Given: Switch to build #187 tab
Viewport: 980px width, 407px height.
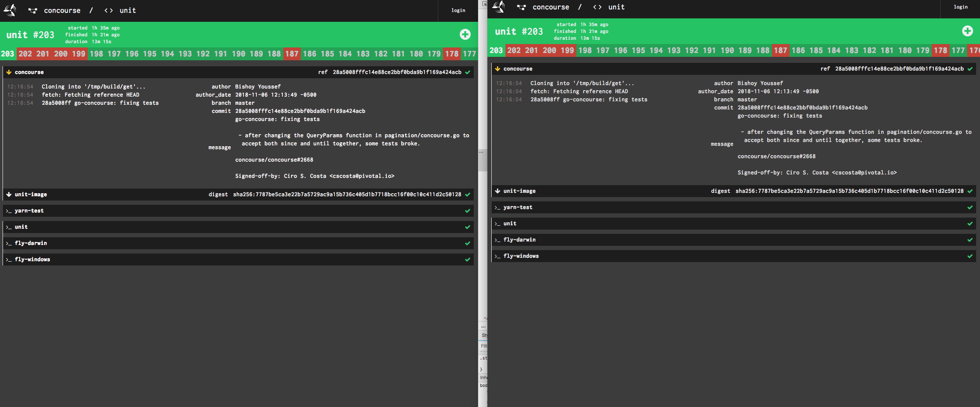Looking at the screenshot, I should 291,54.
